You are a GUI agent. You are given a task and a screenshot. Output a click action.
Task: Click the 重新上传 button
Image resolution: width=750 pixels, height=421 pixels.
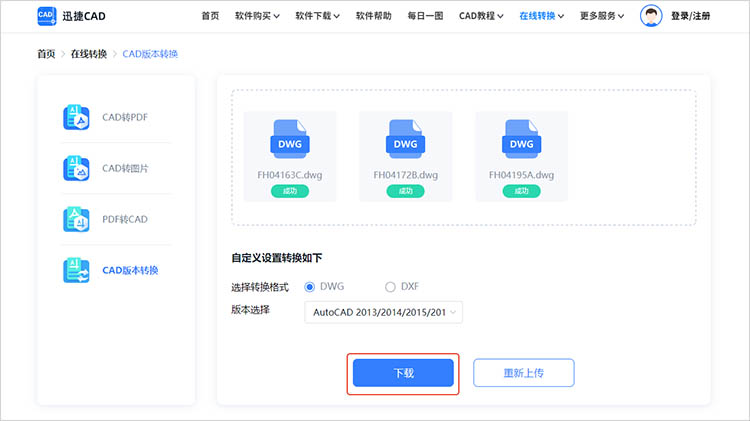(x=524, y=373)
